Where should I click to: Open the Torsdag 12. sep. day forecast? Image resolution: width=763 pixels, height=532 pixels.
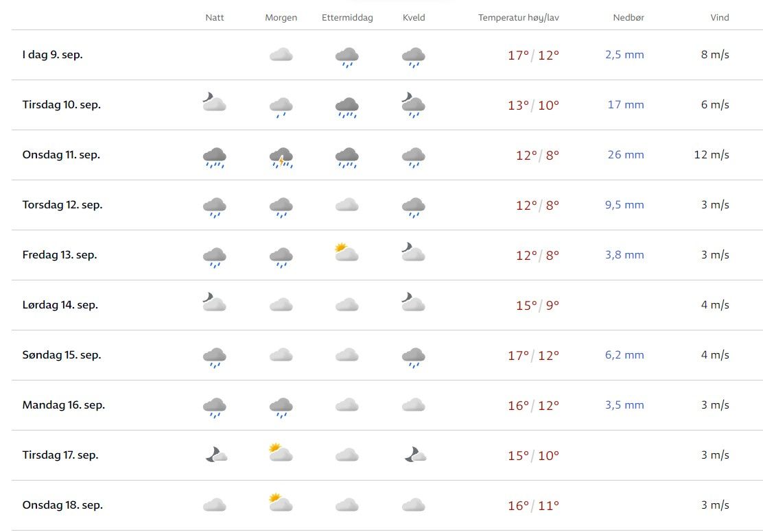point(62,205)
